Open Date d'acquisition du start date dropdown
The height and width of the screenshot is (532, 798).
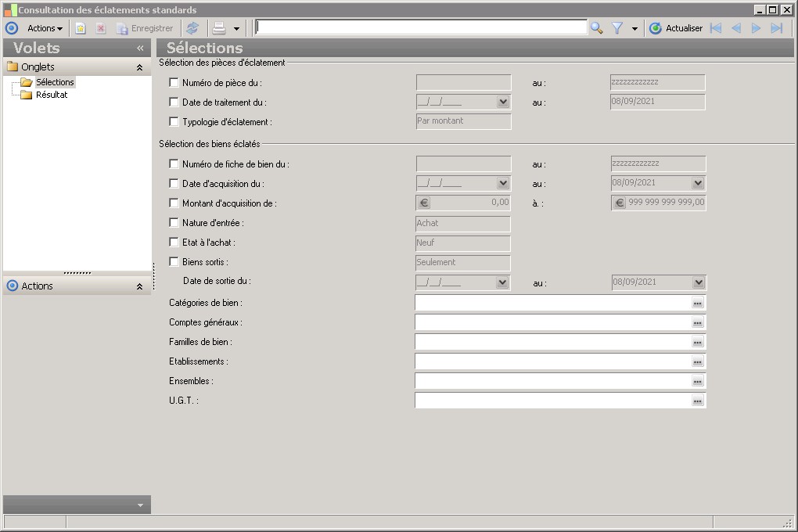(503, 183)
